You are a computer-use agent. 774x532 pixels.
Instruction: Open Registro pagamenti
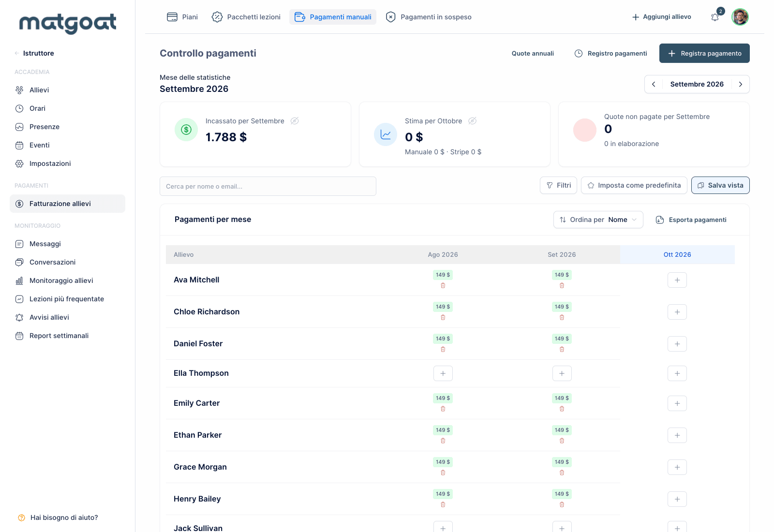pos(610,53)
